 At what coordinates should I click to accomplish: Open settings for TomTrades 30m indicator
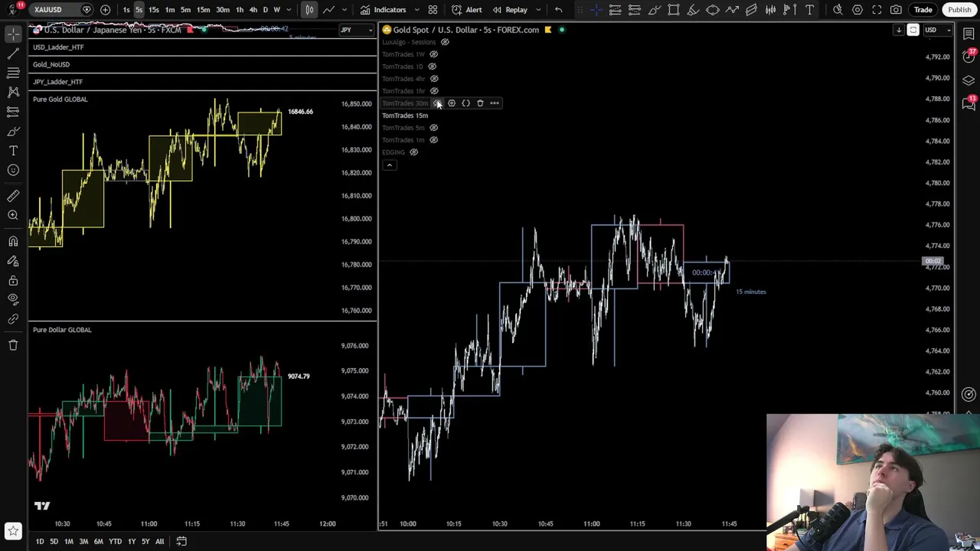(452, 103)
